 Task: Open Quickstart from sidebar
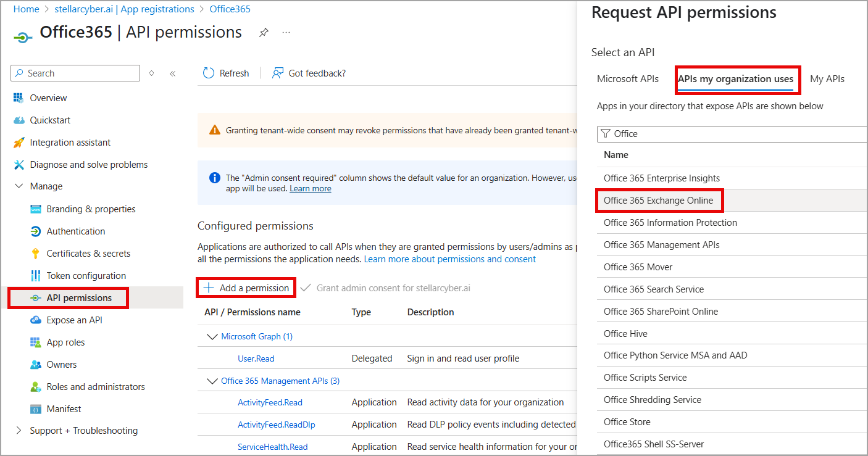point(50,120)
